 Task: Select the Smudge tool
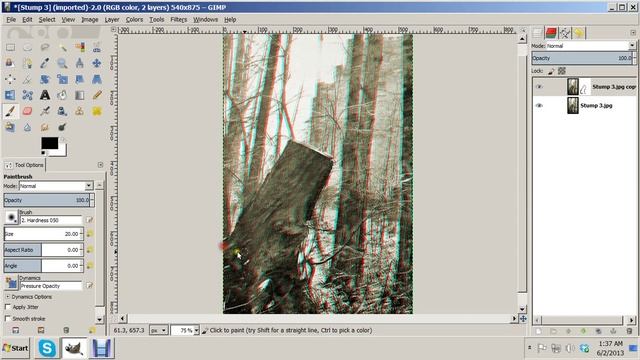click(x=45, y=127)
